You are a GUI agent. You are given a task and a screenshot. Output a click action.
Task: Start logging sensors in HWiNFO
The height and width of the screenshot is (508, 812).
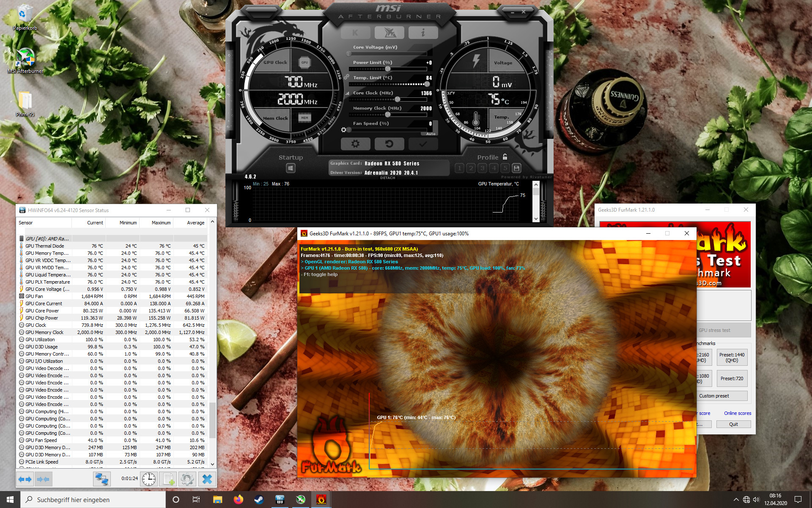click(168, 479)
